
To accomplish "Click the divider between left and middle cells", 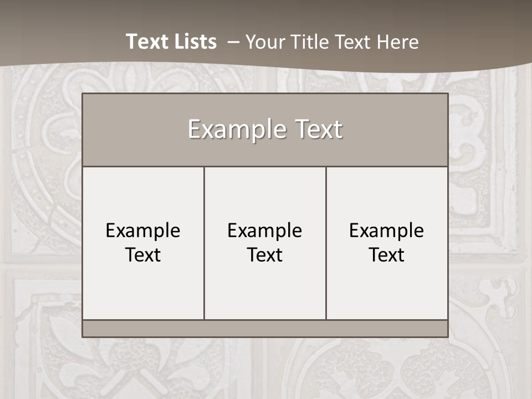I will [204, 243].
